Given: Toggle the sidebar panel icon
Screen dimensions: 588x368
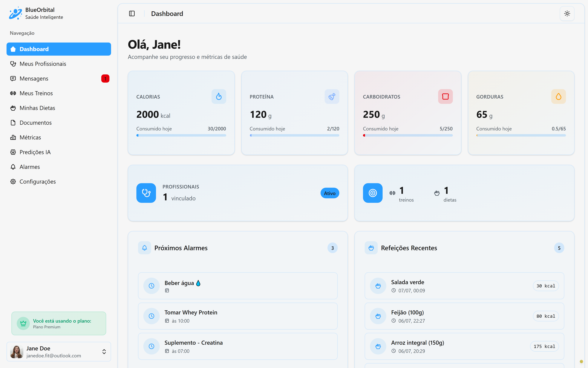Looking at the screenshot, I should [x=132, y=14].
